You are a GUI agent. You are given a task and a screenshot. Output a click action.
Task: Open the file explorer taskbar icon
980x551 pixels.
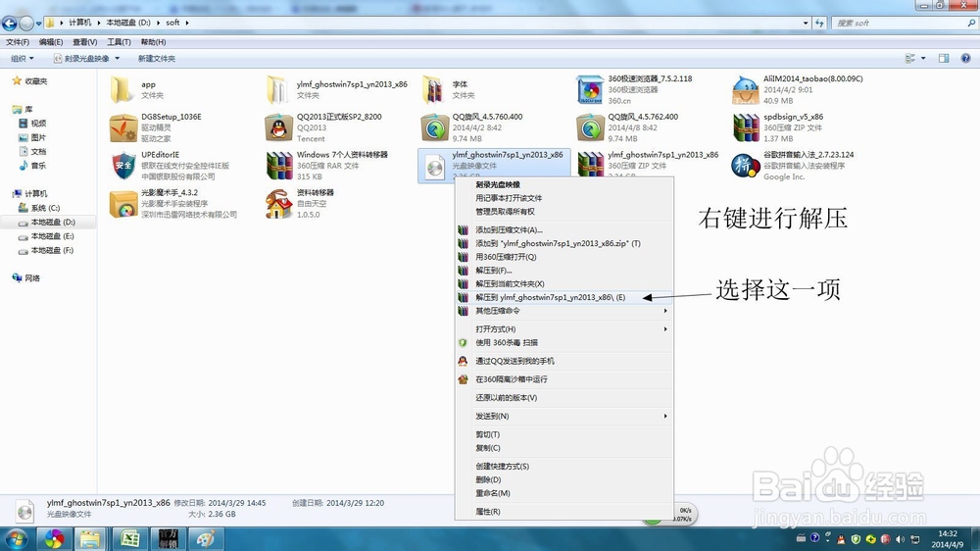(90, 539)
